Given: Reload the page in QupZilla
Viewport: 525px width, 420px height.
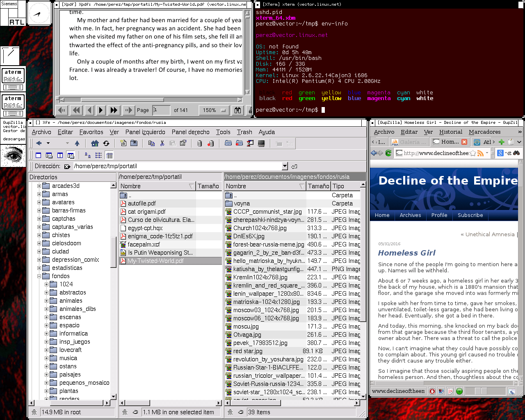Looking at the screenshot, I should [x=388, y=153].
